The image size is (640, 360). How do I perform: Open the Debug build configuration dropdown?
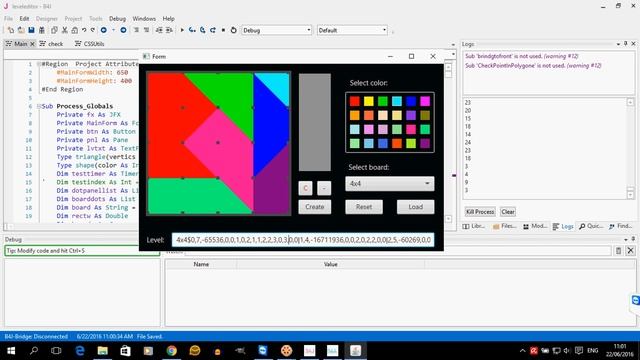click(276, 30)
